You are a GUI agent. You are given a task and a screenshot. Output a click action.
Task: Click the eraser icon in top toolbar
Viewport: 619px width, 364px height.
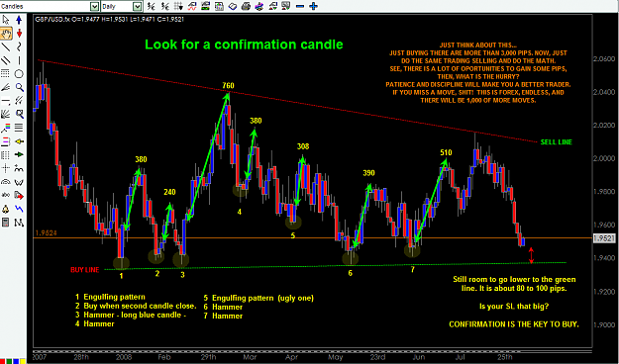[x=233, y=6]
